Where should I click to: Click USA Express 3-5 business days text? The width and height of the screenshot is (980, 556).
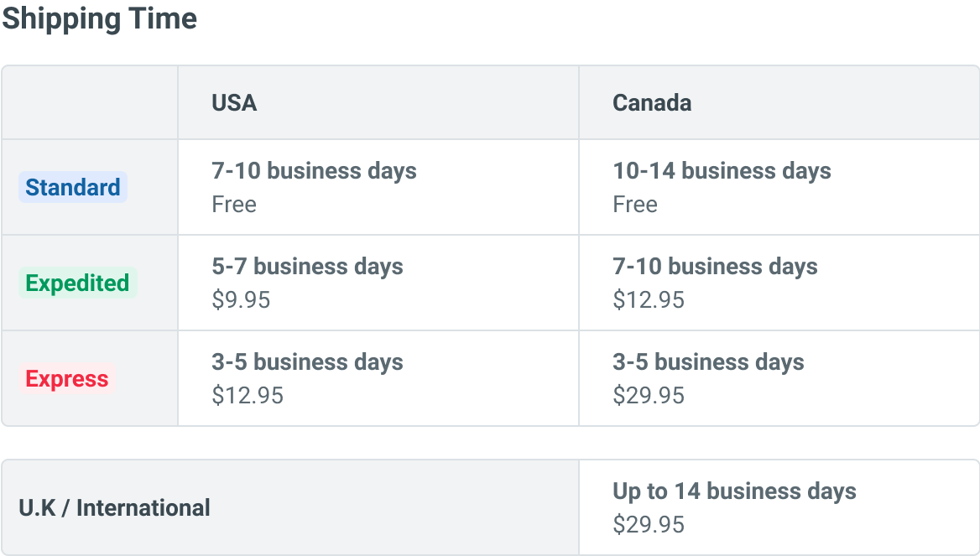[x=307, y=362]
